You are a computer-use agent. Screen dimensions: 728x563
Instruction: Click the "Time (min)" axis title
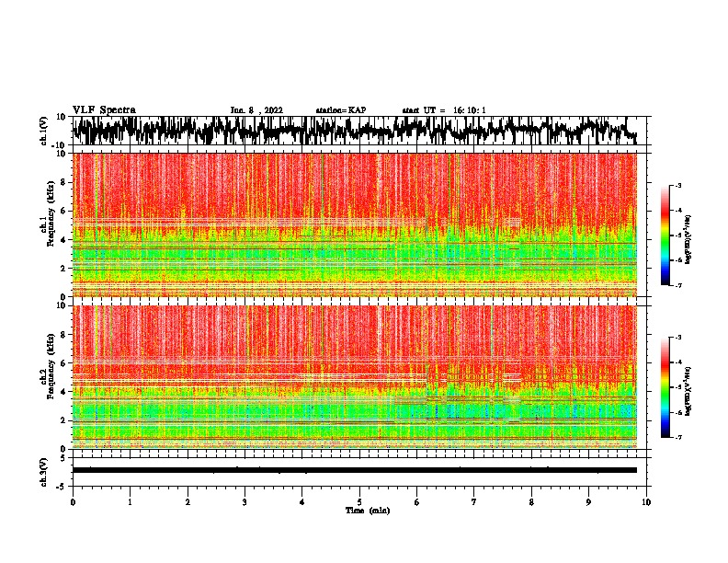(368, 511)
